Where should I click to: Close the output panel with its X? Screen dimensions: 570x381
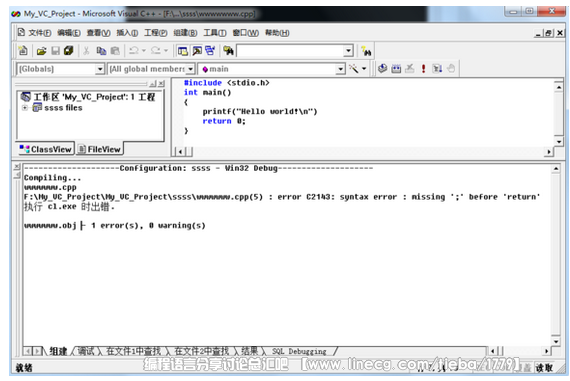[x=16, y=167]
